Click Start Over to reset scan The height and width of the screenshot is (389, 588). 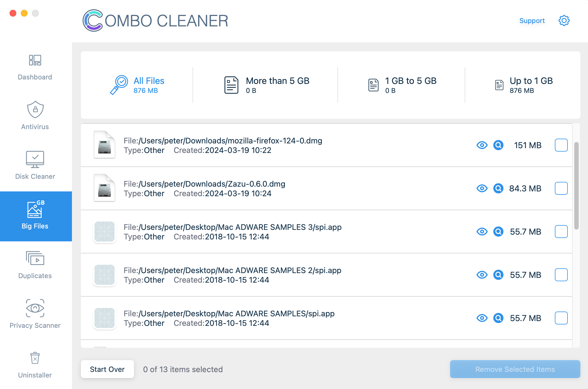coord(107,369)
